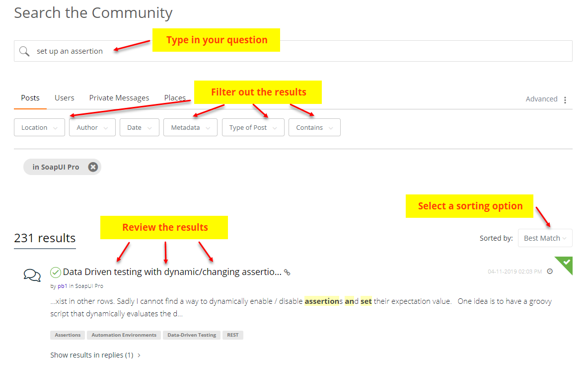Open the 'Best Match' sorting dropdown
588x366 pixels.
(x=545, y=238)
